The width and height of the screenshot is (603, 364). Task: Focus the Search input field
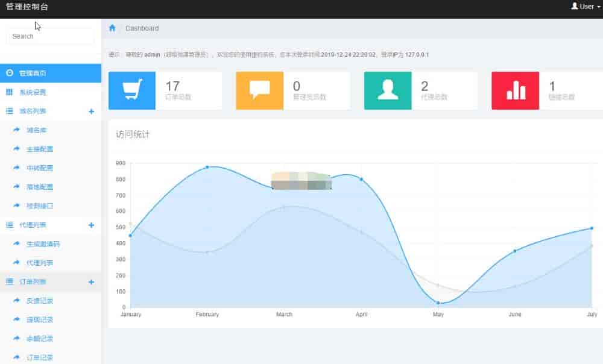click(x=50, y=36)
